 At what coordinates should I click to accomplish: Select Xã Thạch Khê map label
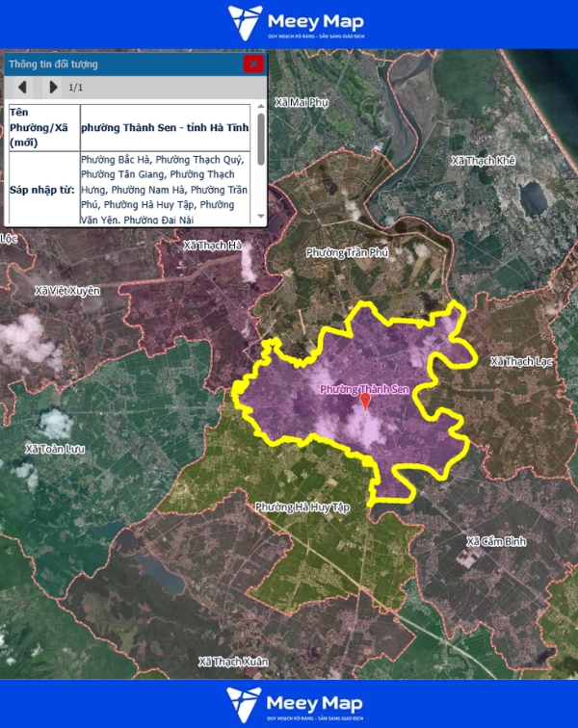click(x=484, y=161)
